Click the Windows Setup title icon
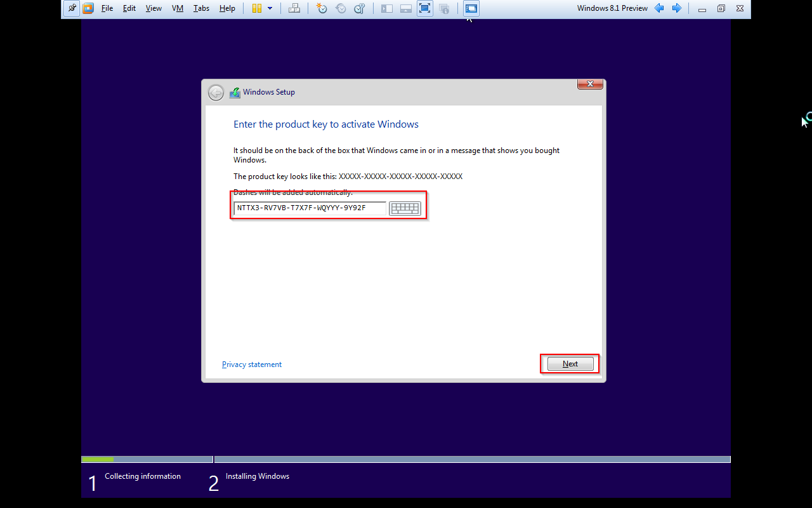 point(235,93)
